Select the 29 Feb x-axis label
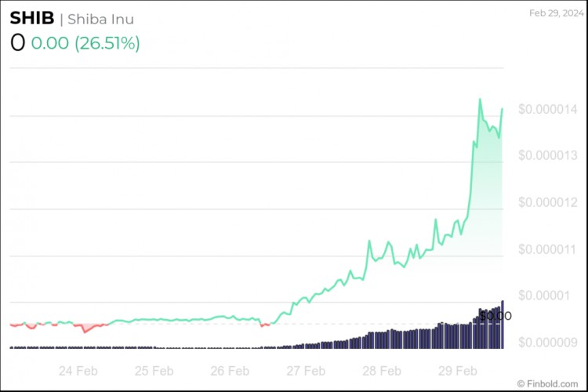588x392 pixels. (x=456, y=371)
